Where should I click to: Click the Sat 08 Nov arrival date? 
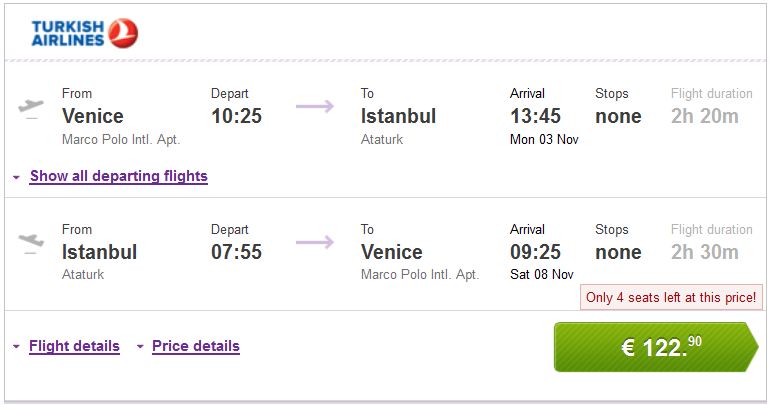pos(542,274)
